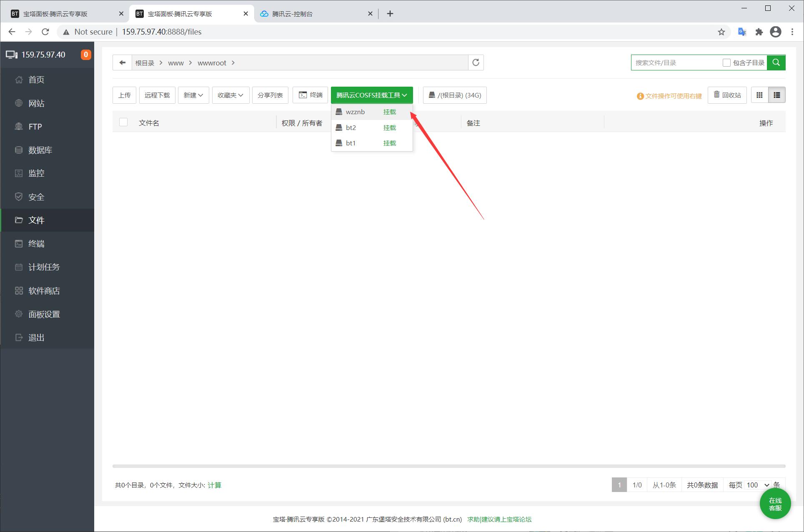Bookmark this page with the star icon
804x532 pixels.
click(721, 32)
